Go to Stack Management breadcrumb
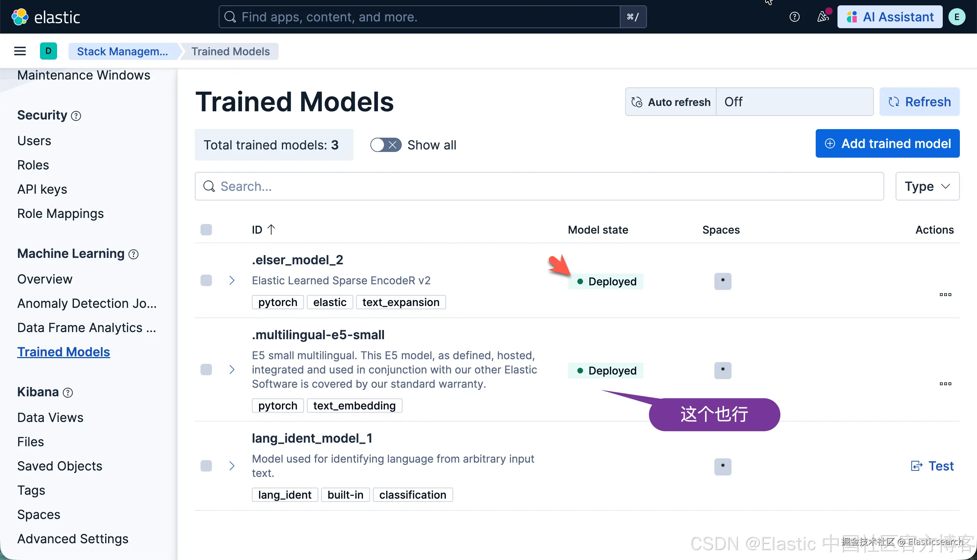 click(122, 51)
